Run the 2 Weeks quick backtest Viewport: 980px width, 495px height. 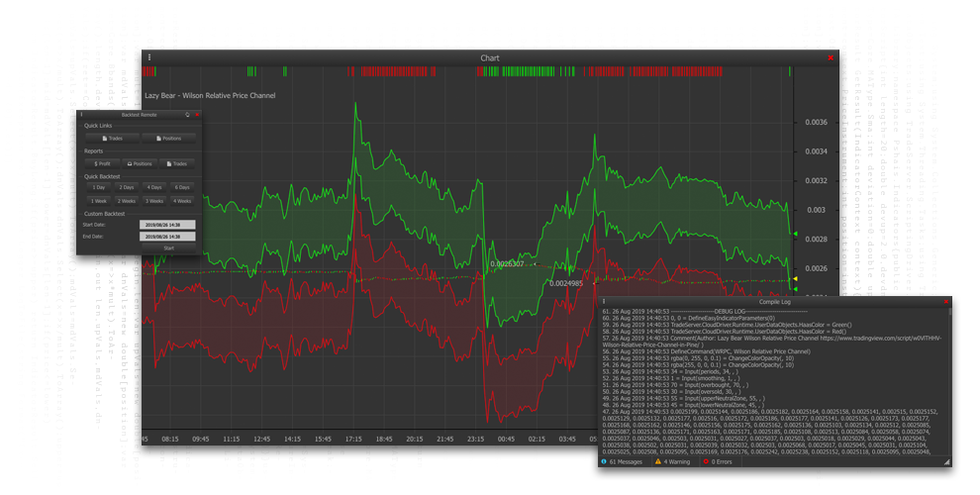(x=127, y=201)
